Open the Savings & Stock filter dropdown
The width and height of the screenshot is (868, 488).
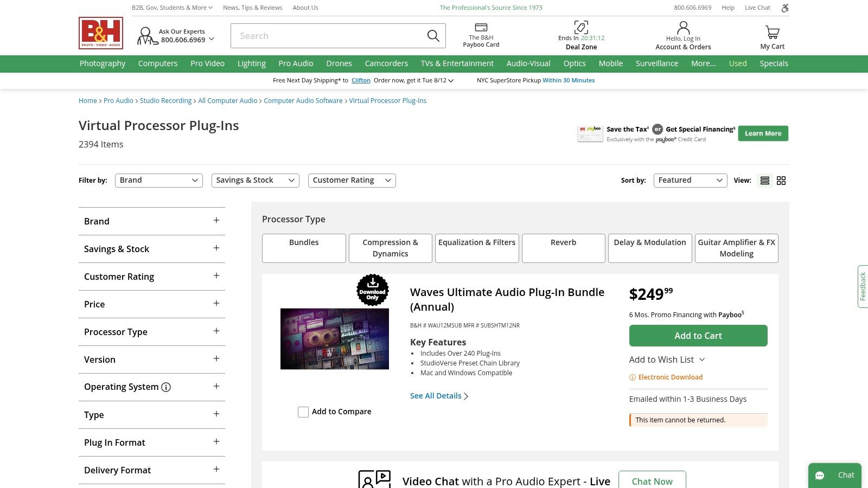[256, 181]
